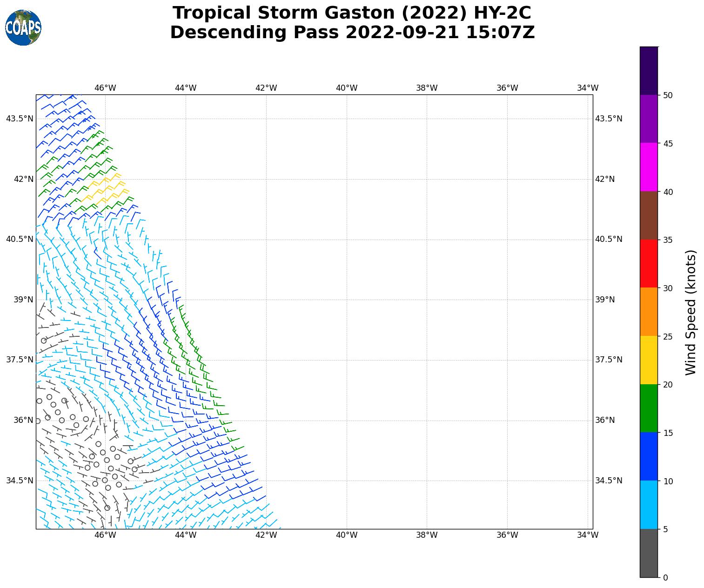Screen dimensions: 704x588
Task: Choose the red 30–35 knots colorbar segment
Action: pos(649,264)
